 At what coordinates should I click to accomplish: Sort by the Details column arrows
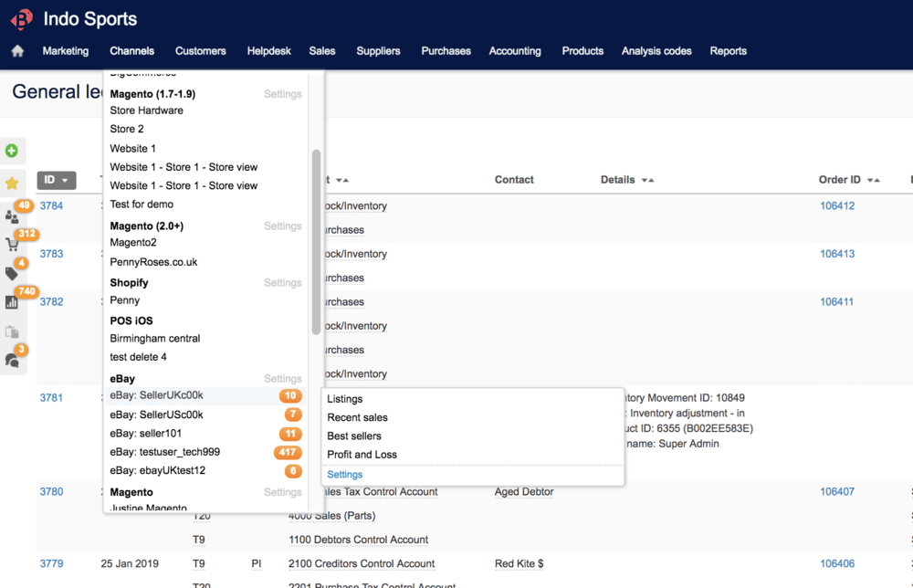(x=647, y=181)
